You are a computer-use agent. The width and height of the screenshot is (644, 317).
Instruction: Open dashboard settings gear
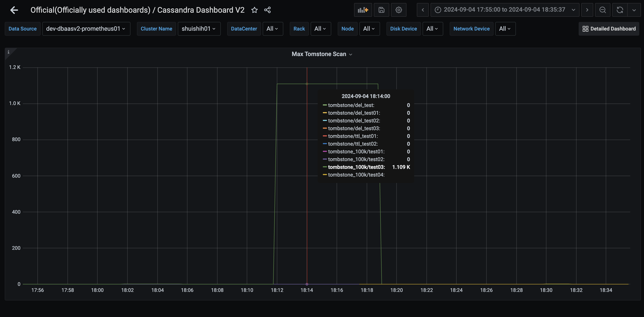pyautogui.click(x=399, y=10)
